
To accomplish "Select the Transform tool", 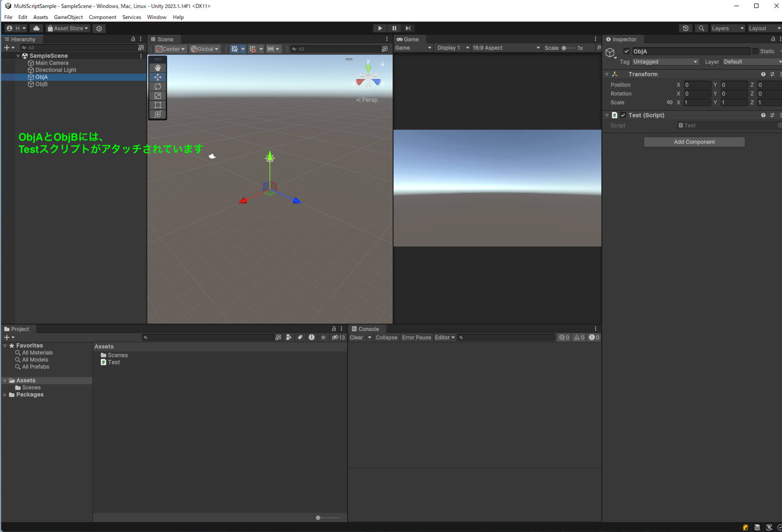I will (158, 114).
